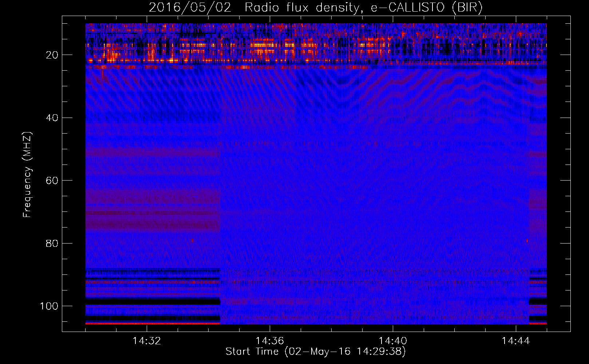589x364 pixels.
Task: Click the '14:36' time tick label
Action: 270,341
